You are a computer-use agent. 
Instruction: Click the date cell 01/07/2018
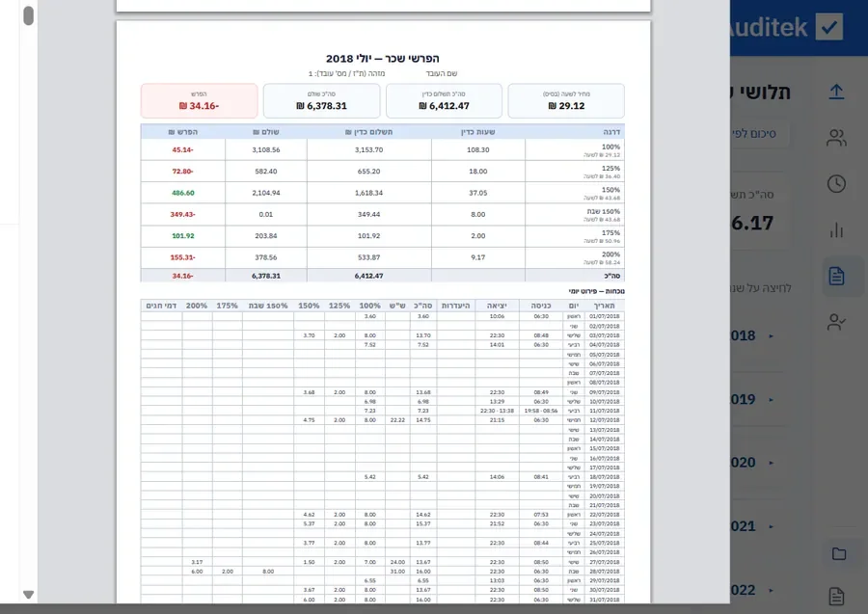tap(604, 316)
